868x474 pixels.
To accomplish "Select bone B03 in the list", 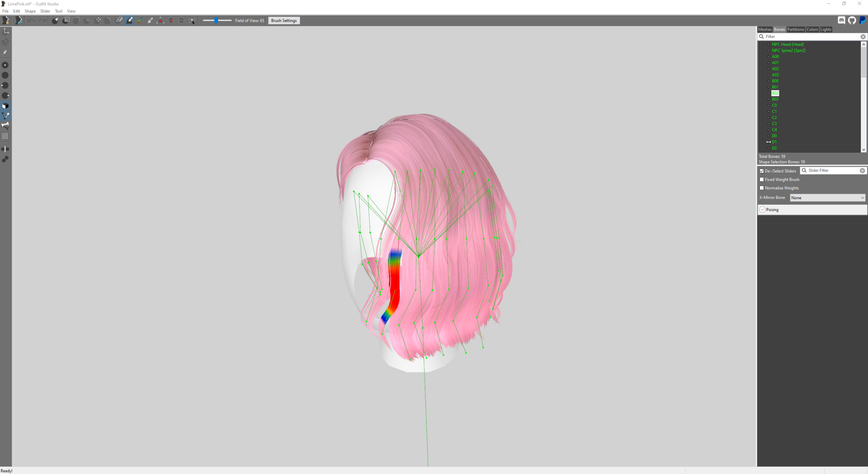I will [x=775, y=99].
